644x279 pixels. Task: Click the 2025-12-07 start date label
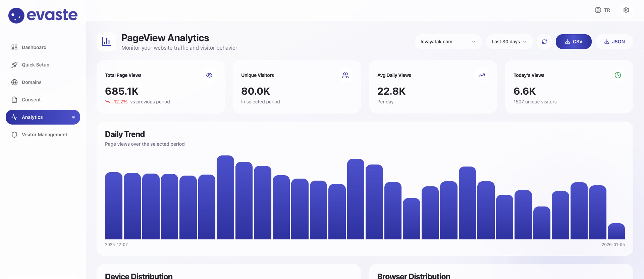point(116,245)
